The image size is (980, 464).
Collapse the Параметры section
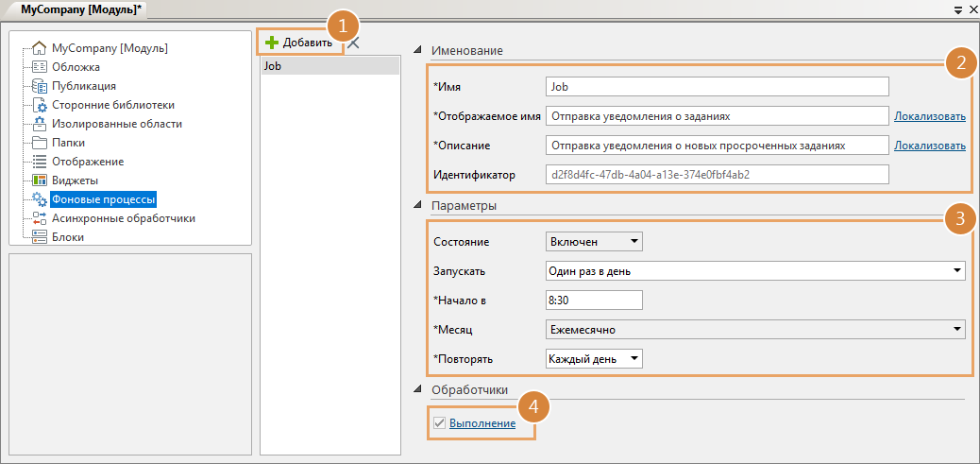click(x=418, y=205)
